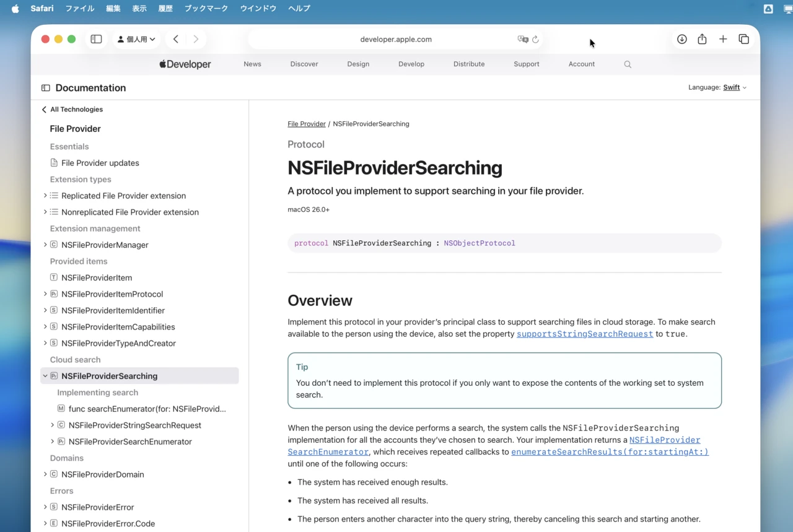793x532 pixels.
Task: Click the File Provider breadcrumb link
Action: (x=307, y=123)
